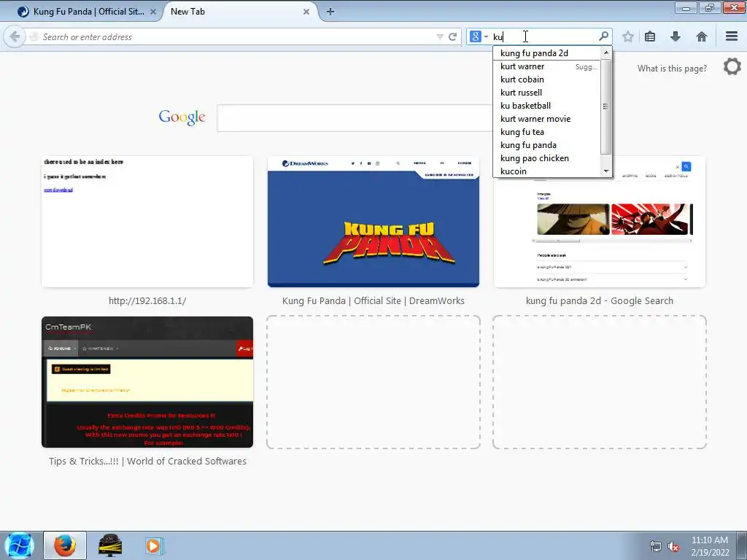The width and height of the screenshot is (747, 560).
Task: Open the taskbar clock 11:10 AM
Action: [x=710, y=540]
